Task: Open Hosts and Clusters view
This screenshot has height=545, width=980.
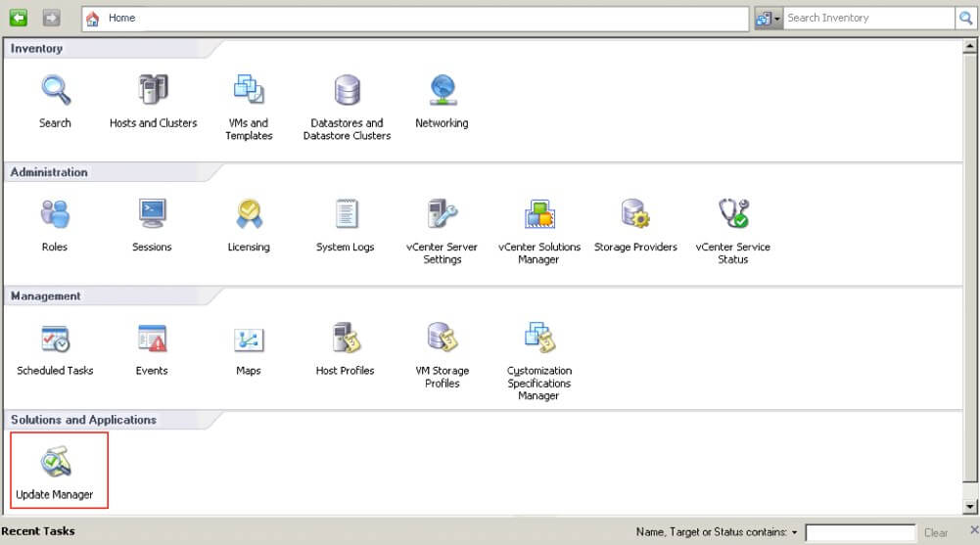Action: tap(153, 91)
